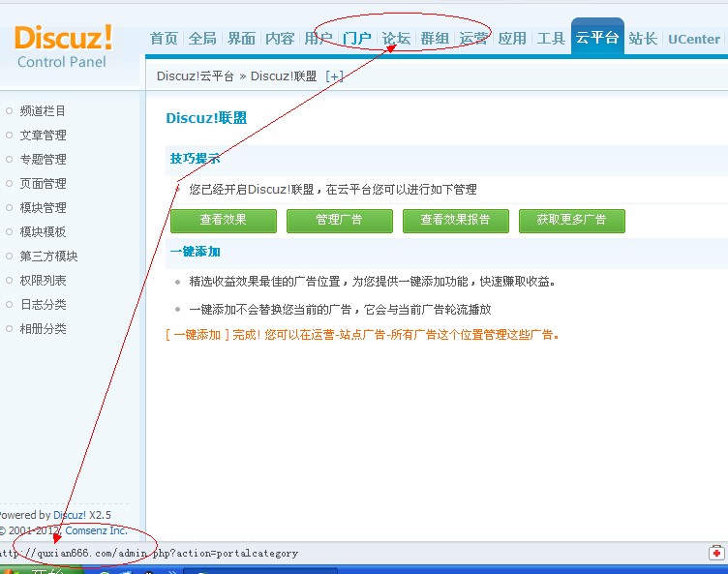The height and width of the screenshot is (574, 728).
Task: Add page to favorites via [+]
Action: [x=334, y=76]
